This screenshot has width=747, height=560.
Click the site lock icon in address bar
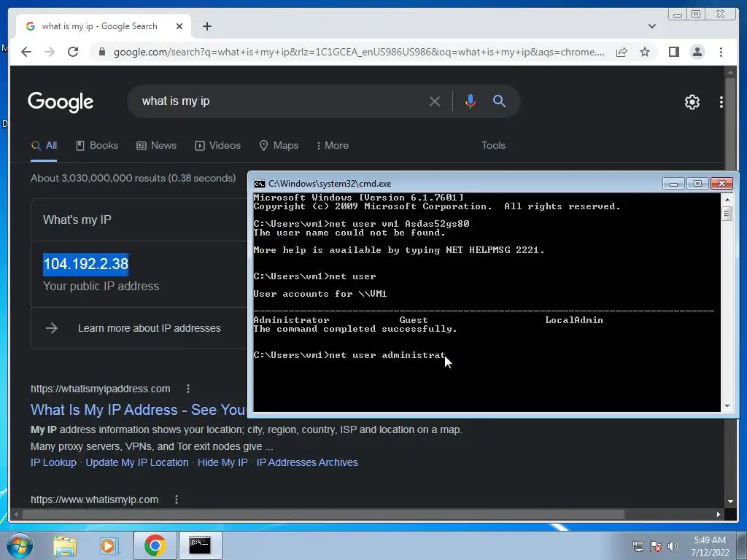click(x=101, y=52)
